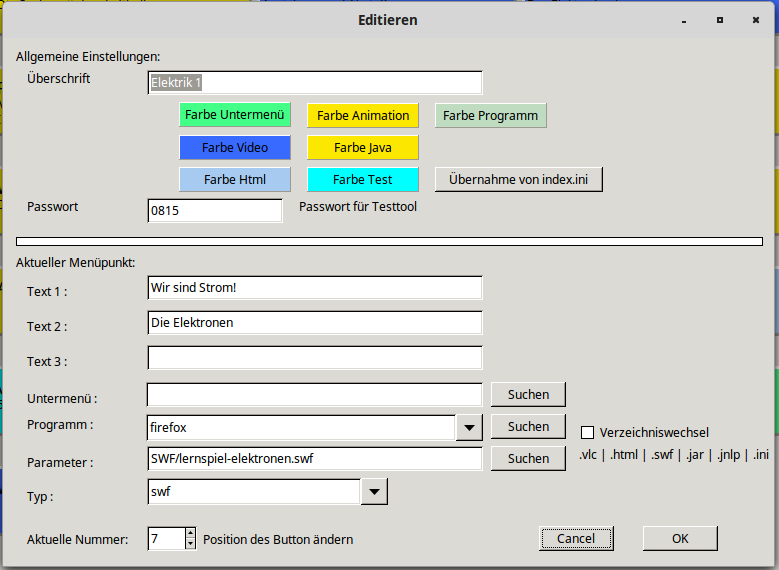Click into the Überschrift text field
Viewport: 779px width, 570px height.
click(315, 82)
